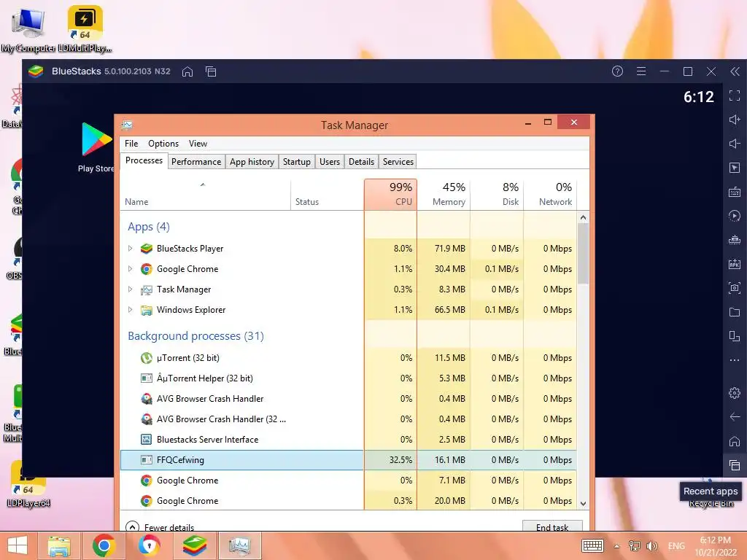The image size is (747, 560).
Task: Click the Windows Start button
Action: (18, 545)
